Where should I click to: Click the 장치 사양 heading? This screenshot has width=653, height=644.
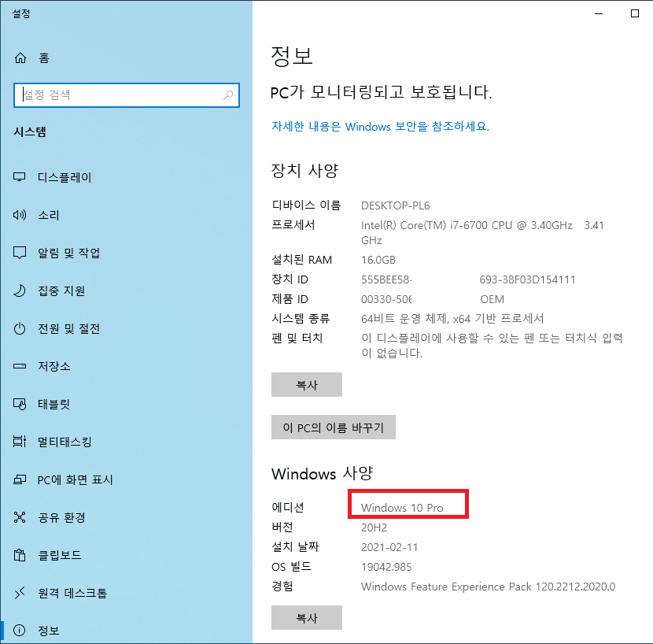tap(304, 171)
